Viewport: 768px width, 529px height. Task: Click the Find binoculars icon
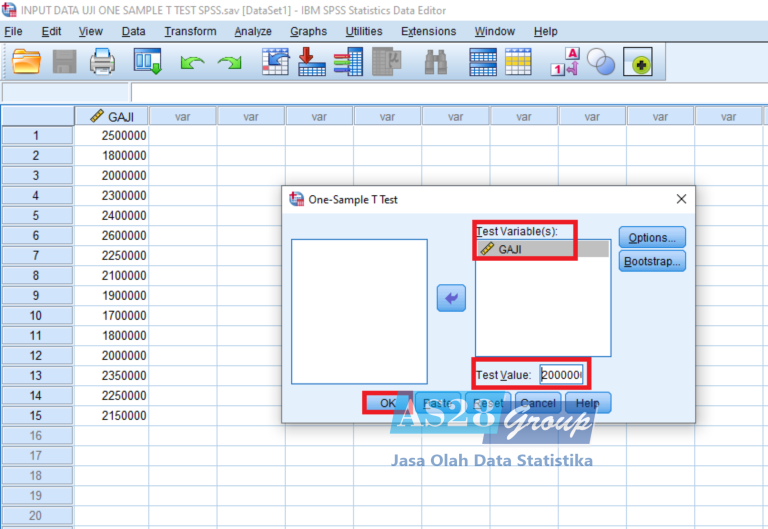tap(436, 64)
